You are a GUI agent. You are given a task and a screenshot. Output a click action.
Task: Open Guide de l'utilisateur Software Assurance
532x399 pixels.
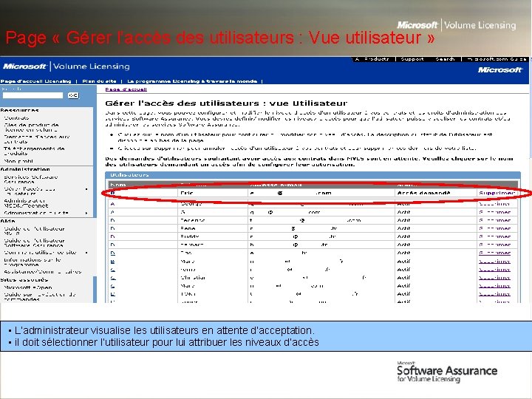34,242
